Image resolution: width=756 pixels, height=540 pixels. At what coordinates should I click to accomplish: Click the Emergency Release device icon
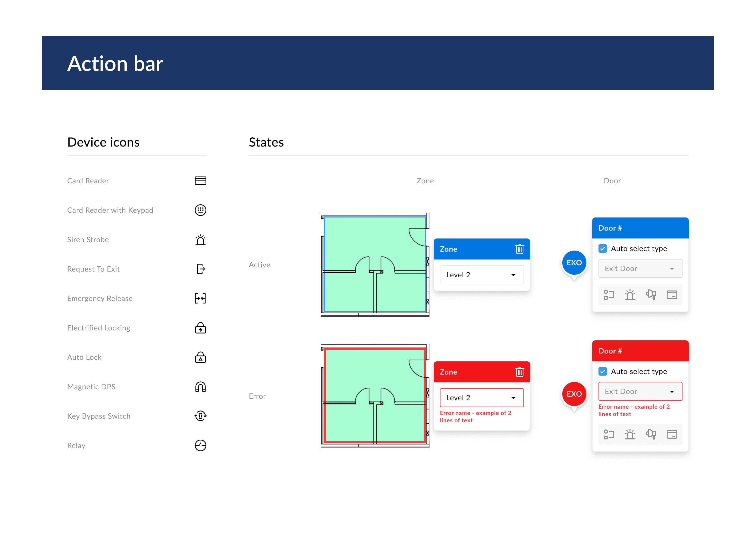[200, 298]
